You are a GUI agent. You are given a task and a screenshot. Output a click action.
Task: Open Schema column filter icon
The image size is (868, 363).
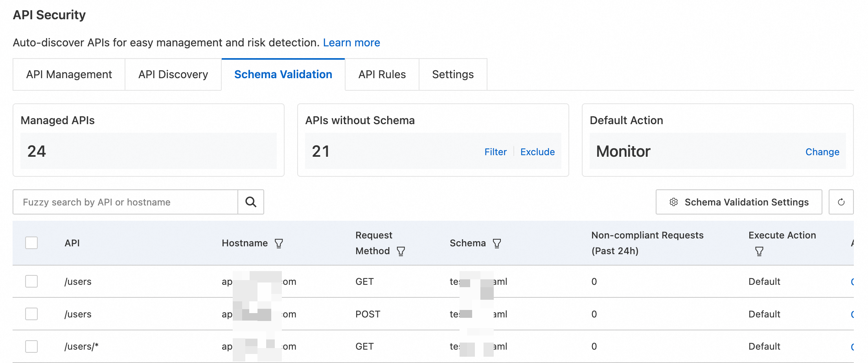click(497, 244)
